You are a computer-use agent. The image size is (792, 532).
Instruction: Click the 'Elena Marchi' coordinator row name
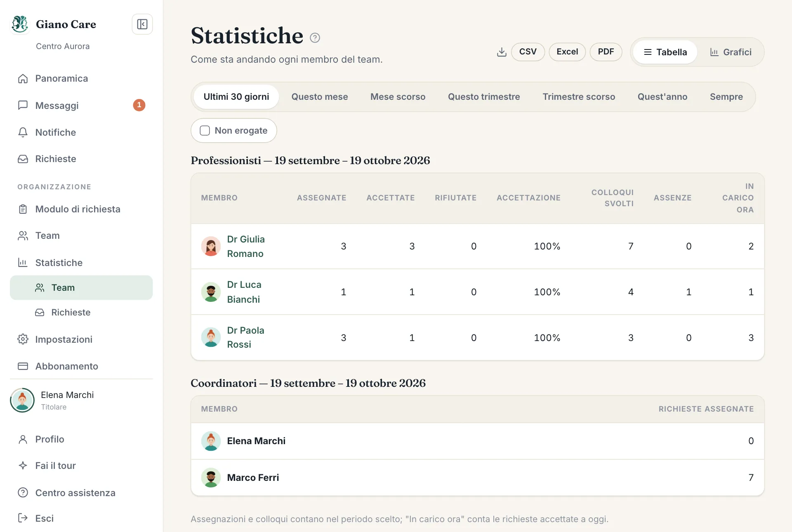(x=256, y=441)
